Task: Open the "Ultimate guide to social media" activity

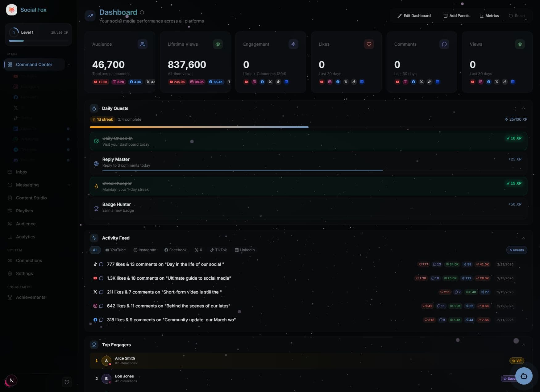Action: [308, 278]
